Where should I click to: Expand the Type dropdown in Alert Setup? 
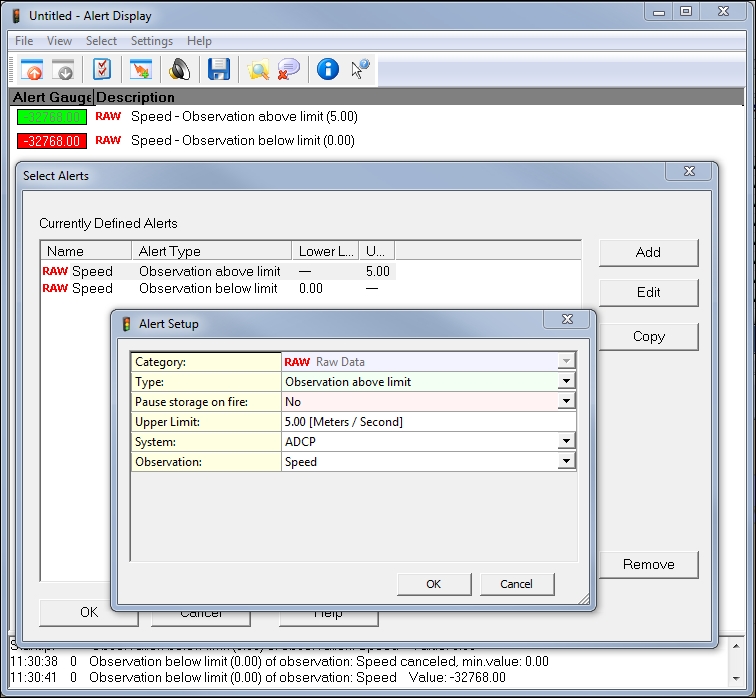pos(566,381)
